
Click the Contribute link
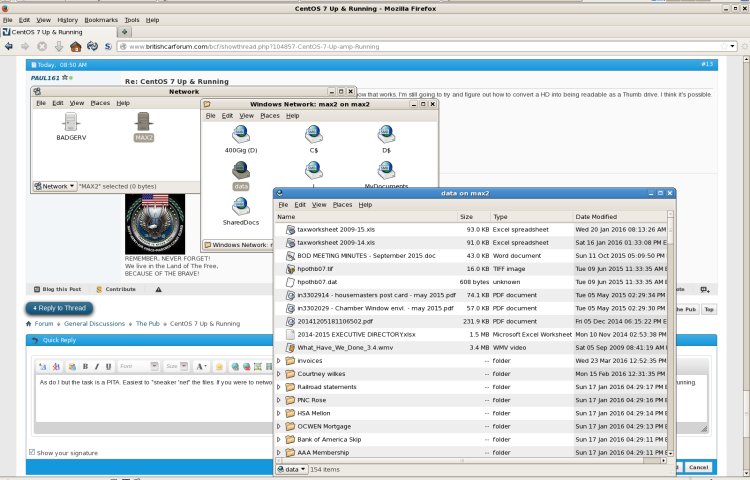pos(116,289)
